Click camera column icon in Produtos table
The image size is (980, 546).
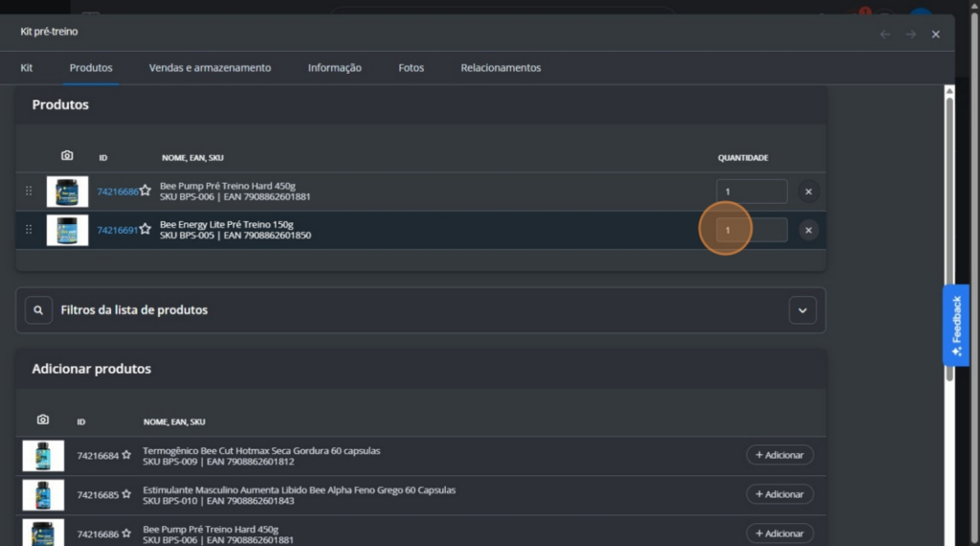pyautogui.click(x=67, y=156)
